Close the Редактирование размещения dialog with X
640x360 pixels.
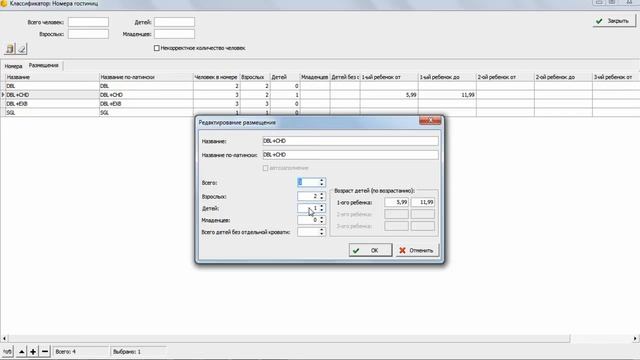pos(430,120)
